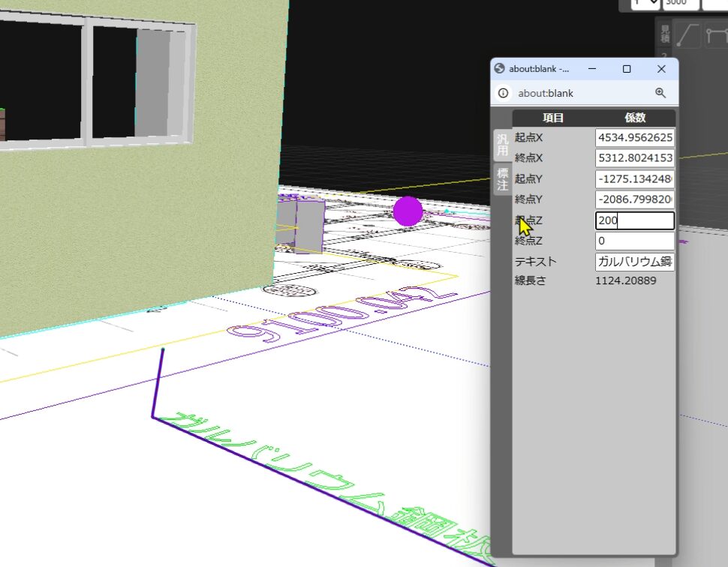This screenshot has width=728, height=567.
Task: Click the 終点X value field
Action: 634,158
